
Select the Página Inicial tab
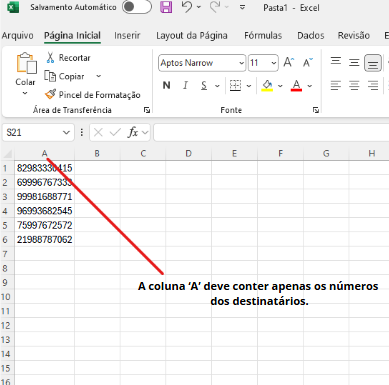[72, 35]
